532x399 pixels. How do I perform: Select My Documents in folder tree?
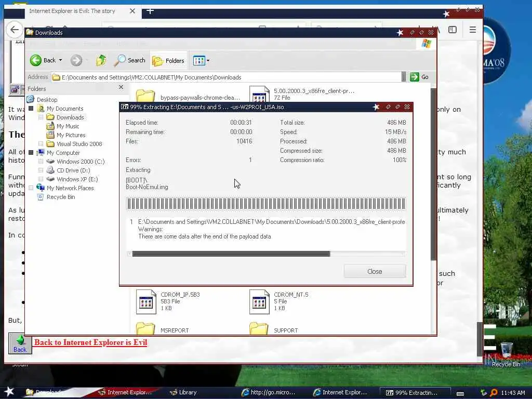pyautogui.click(x=65, y=109)
